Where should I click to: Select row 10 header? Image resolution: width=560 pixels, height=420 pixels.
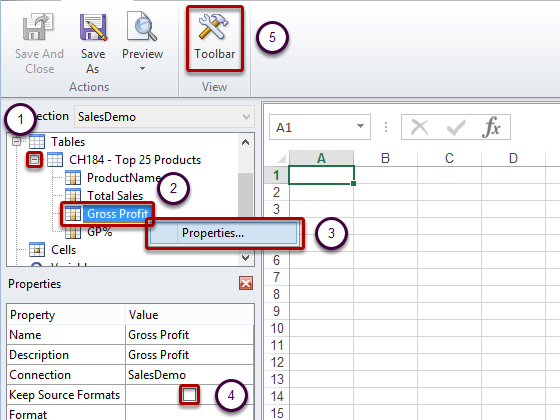coord(276,328)
